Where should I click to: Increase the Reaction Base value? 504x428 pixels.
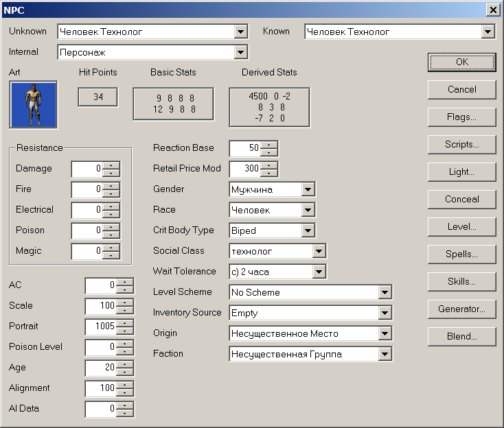[269, 145]
